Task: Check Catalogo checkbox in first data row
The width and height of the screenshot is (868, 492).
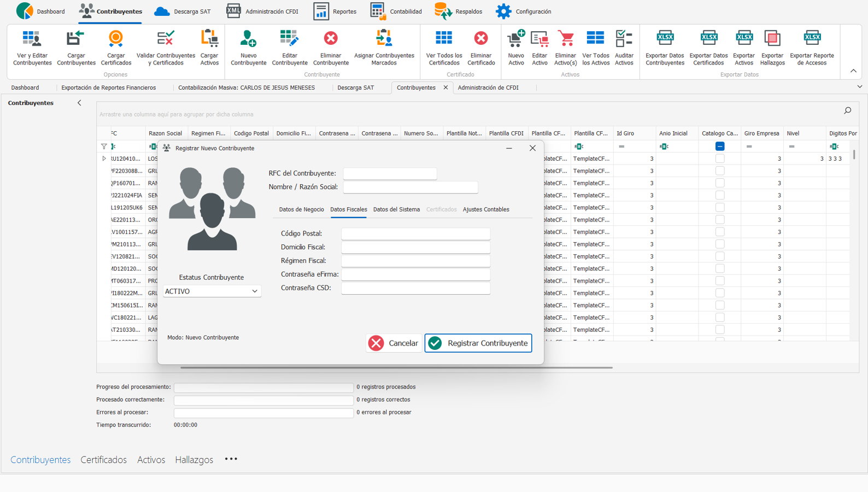Action: pyautogui.click(x=720, y=159)
